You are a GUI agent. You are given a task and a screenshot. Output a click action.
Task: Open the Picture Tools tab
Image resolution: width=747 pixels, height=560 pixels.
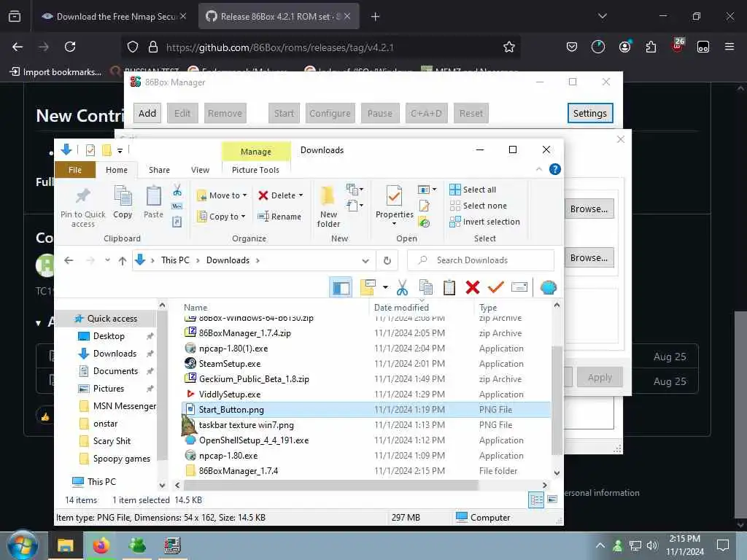[x=255, y=170]
